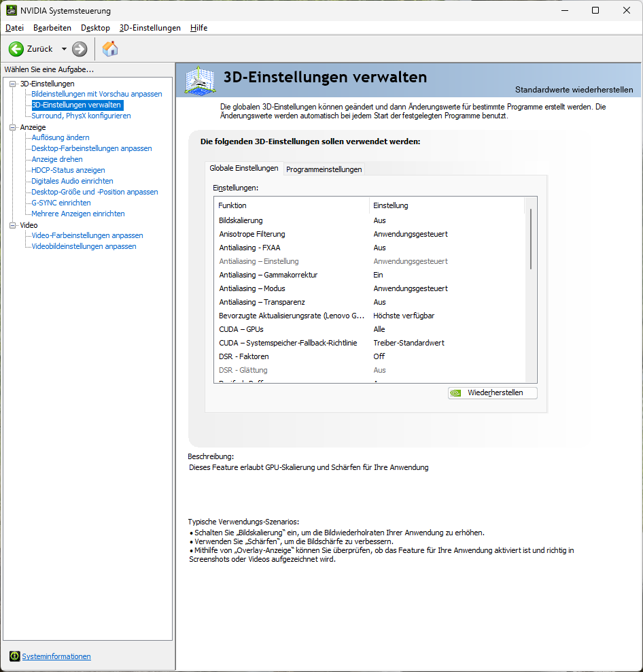The width and height of the screenshot is (643, 672).
Task: Click the Zurück label in toolbar
Action: click(x=40, y=49)
